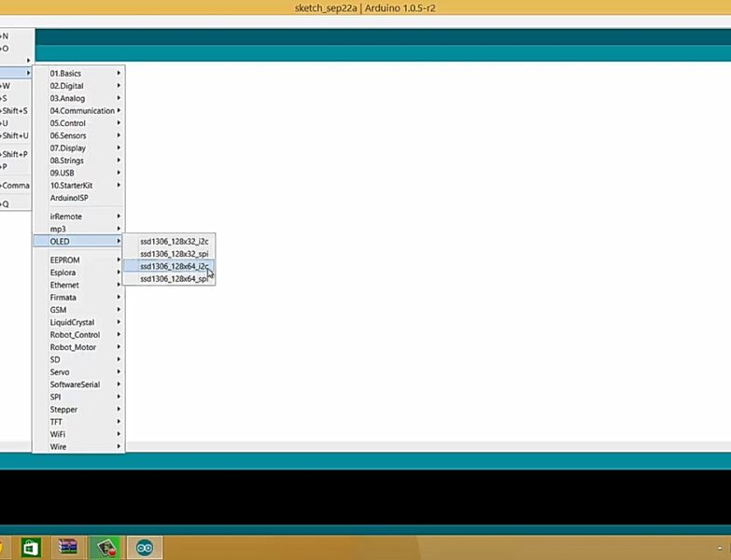Choose the File menu item with Shift+U shortcut
Screen dimensions: 731x560
click(x=15, y=135)
